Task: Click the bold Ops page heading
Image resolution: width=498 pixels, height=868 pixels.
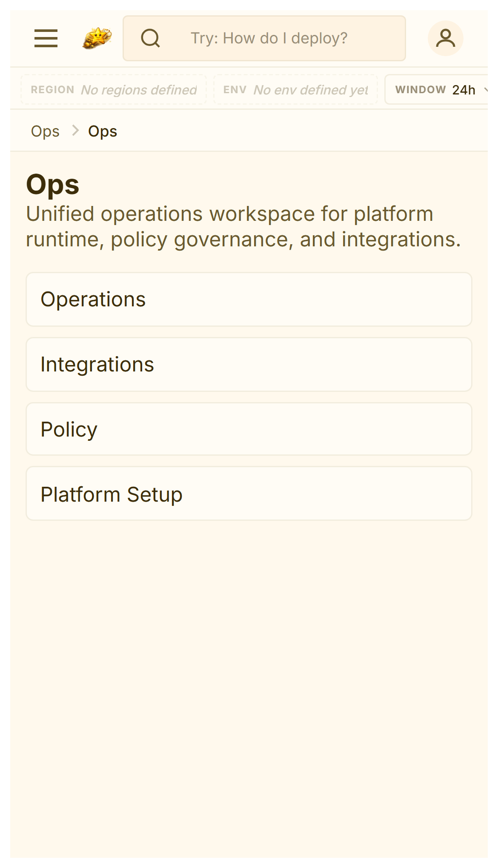Action: pyautogui.click(x=53, y=185)
